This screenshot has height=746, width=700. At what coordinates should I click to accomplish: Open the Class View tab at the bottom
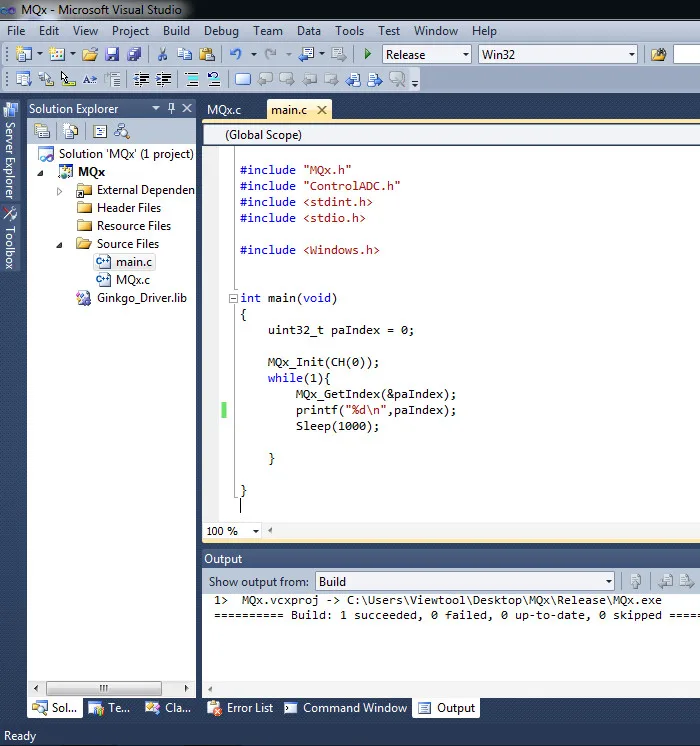tap(168, 708)
